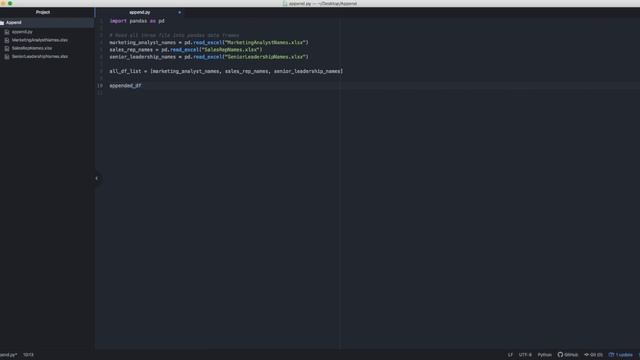Open Python grammar selector in status bar
This screenshot has width=640, height=360.
544,355
